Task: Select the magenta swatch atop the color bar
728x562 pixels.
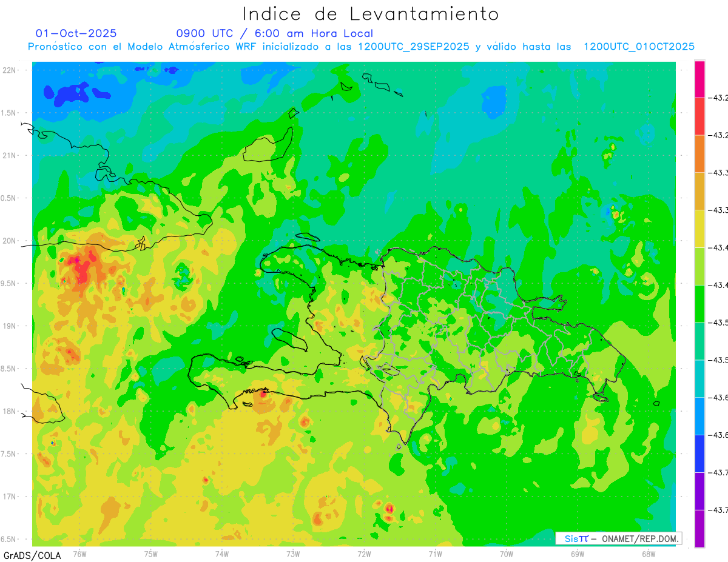Action: click(x=699, y=79)
